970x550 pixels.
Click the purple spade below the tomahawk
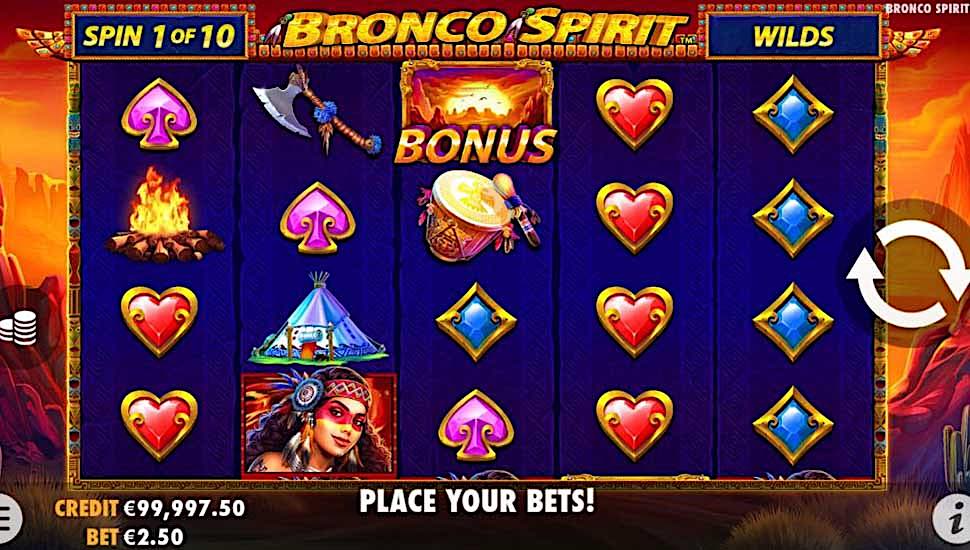(318, 218)
